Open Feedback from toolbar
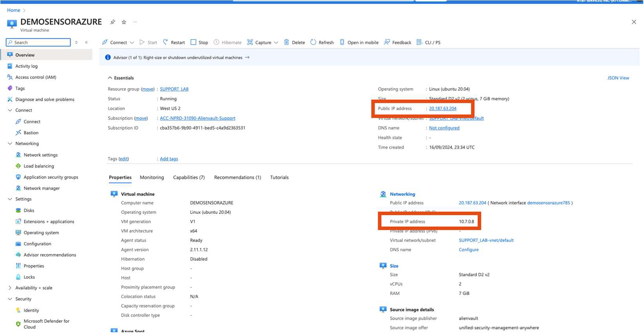The height and width of the screenshot is (333, 644). (398, 42)
